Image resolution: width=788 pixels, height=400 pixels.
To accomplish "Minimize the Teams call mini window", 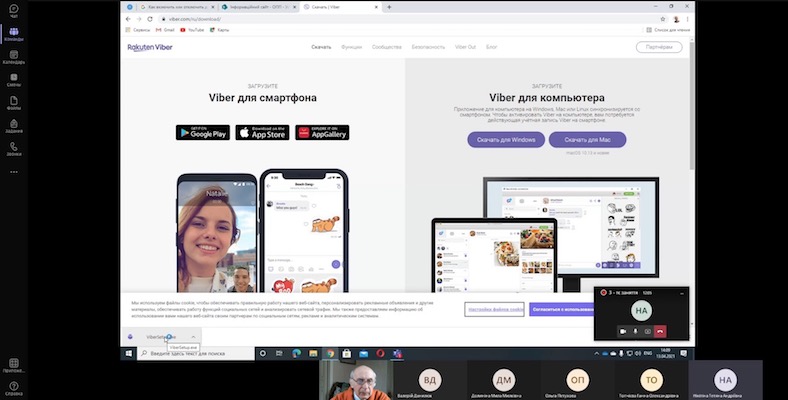I will tap(682, 293).
